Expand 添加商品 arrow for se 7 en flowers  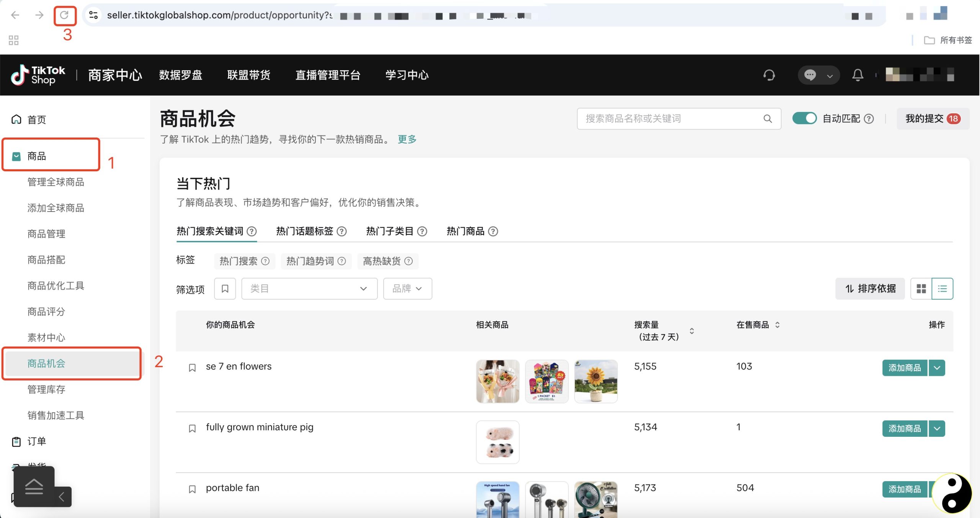(937, 368)
